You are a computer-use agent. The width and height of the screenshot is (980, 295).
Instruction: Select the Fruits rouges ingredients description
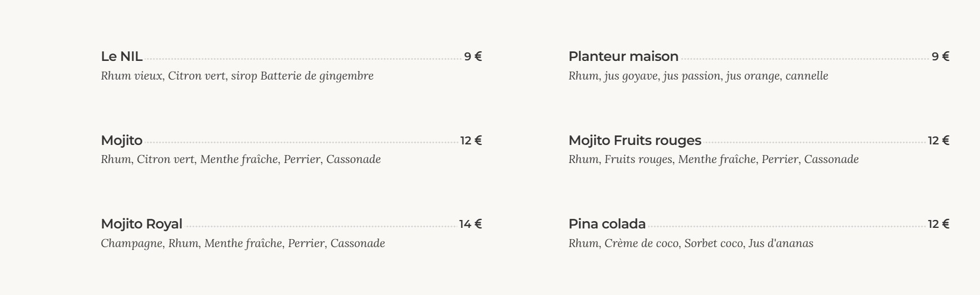(x=714, y=159)
